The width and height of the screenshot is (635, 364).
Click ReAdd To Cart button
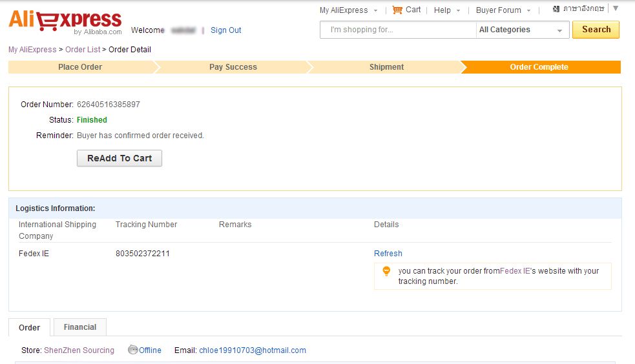[120, 158]
